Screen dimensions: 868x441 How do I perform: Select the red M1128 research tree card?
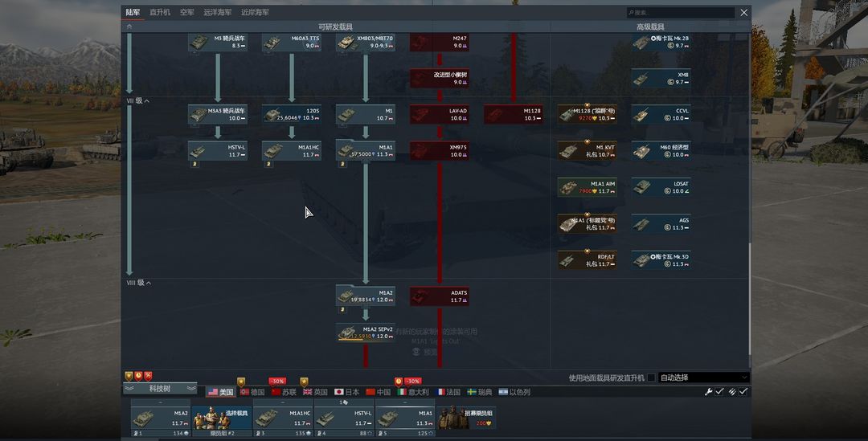(513, 115)
